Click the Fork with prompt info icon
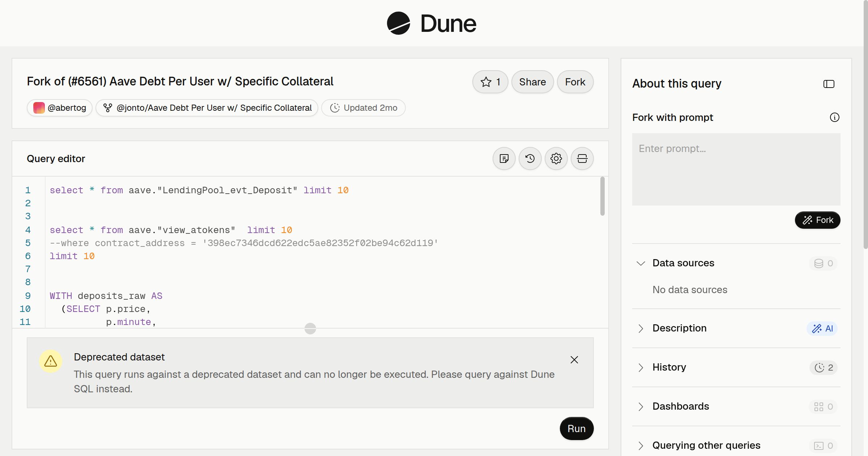The image size is (868, 456). tap(834, 117)
